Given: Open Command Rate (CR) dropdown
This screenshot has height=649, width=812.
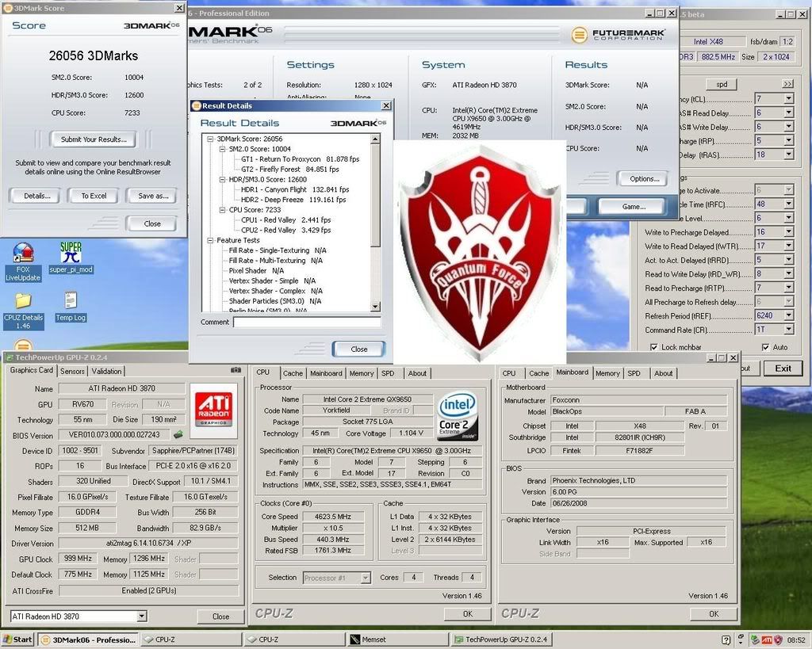Looking at the screenshot, I should (788, 330).
